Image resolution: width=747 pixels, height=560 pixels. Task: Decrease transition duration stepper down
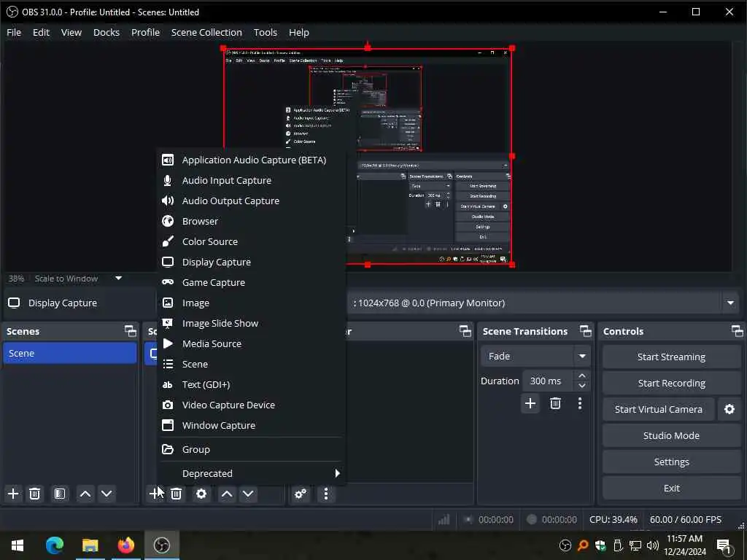tap(581, 386)
